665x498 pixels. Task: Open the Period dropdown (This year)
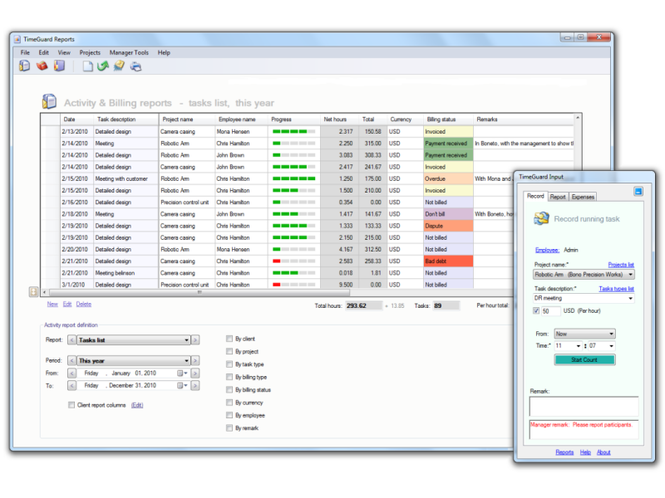pos(134,361)
